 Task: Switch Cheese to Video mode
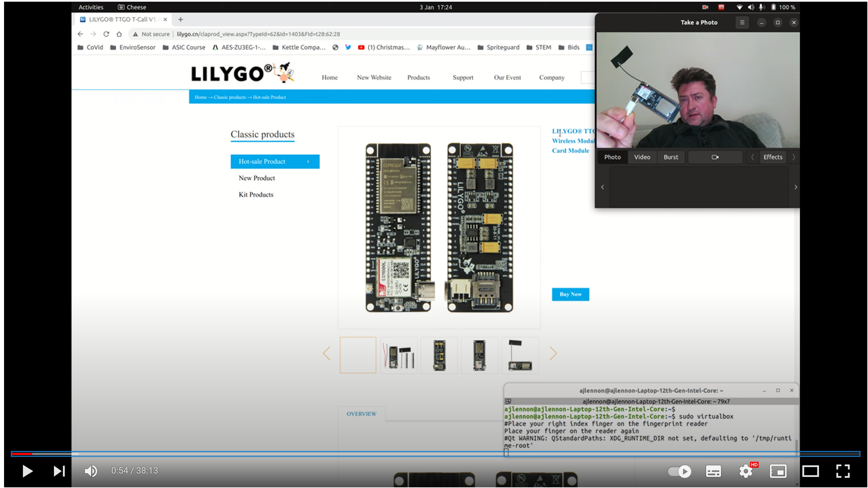tap(642, 157)
